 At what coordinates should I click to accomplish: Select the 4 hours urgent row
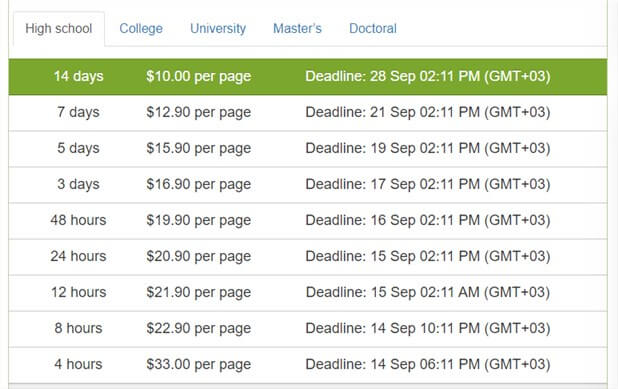tap(308, 365)
